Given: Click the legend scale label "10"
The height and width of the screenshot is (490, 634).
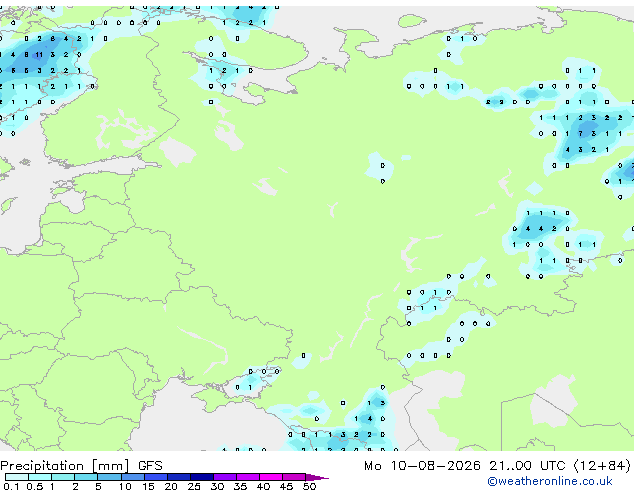Looking at the screenshot, I should point(125,486).
